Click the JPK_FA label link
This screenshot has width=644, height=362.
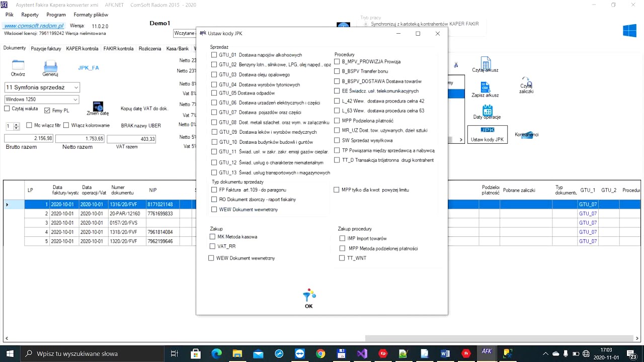pos(89,67)
